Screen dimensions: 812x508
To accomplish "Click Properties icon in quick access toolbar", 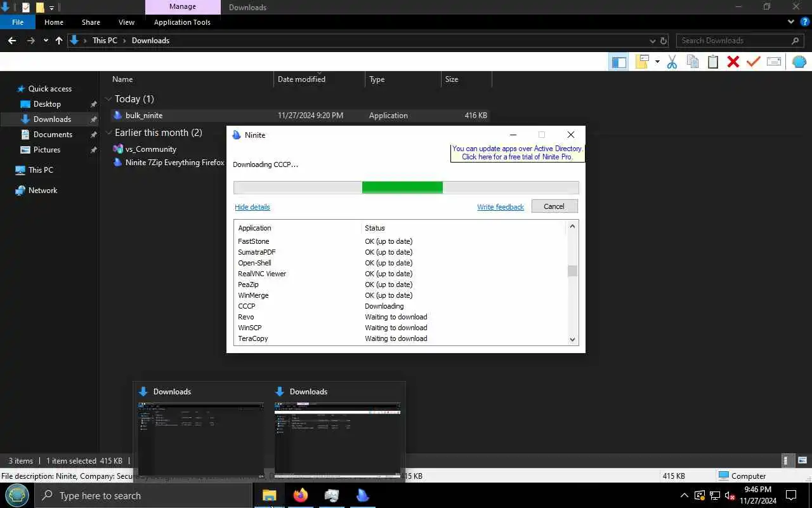I will pos(26,8).
